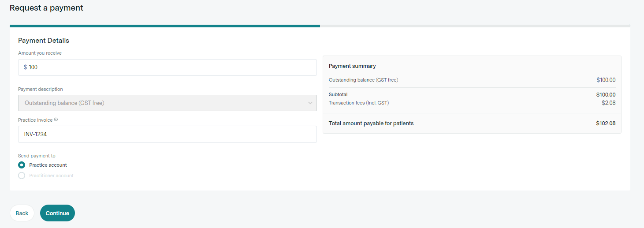Click the Payment Details section heading
This screenshot has width=644, height=228.
(44, 41)
